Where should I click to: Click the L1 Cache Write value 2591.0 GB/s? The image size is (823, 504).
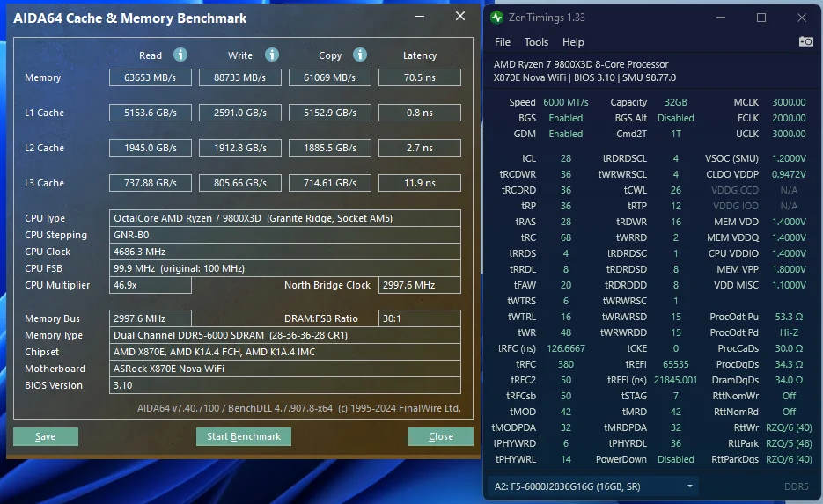tap(240, 113)
